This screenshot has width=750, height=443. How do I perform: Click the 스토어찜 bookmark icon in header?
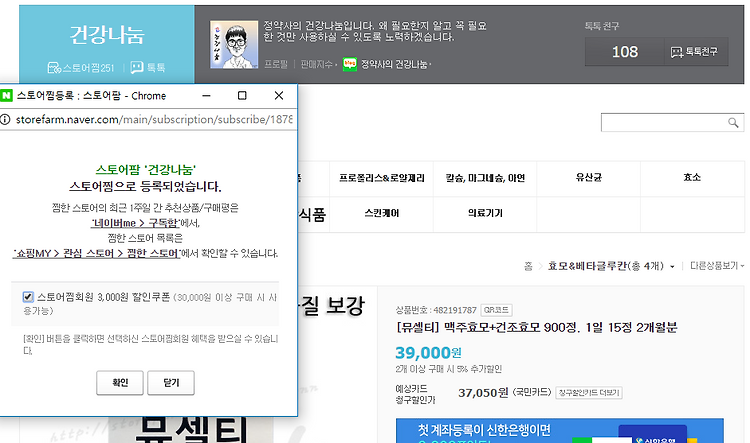[54, 67]
